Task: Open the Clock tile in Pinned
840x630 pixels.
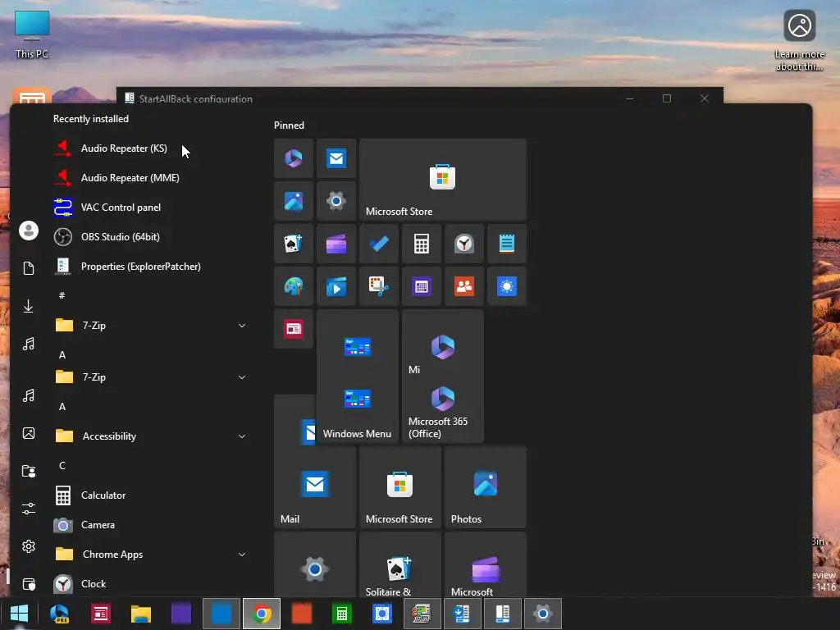Action: pyautogui.click(x=464, y=244)
